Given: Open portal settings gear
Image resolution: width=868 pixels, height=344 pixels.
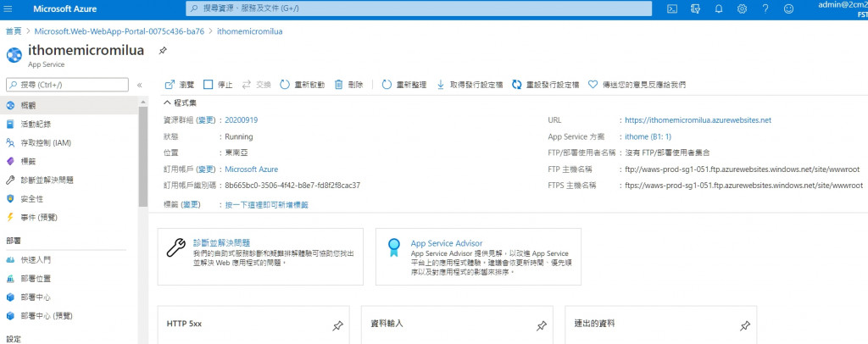Looking at the screenshot, I should tap(742, 8).
